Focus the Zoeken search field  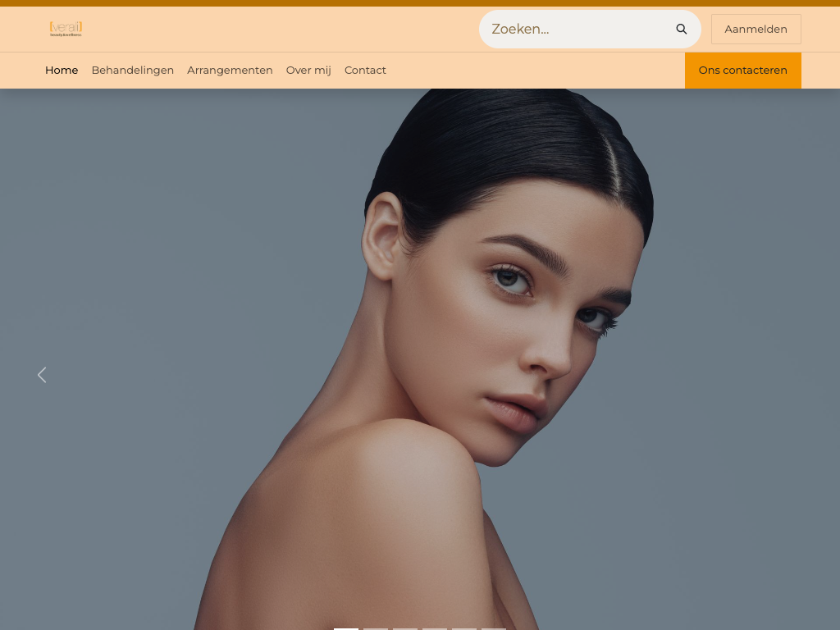pos(574,30)
